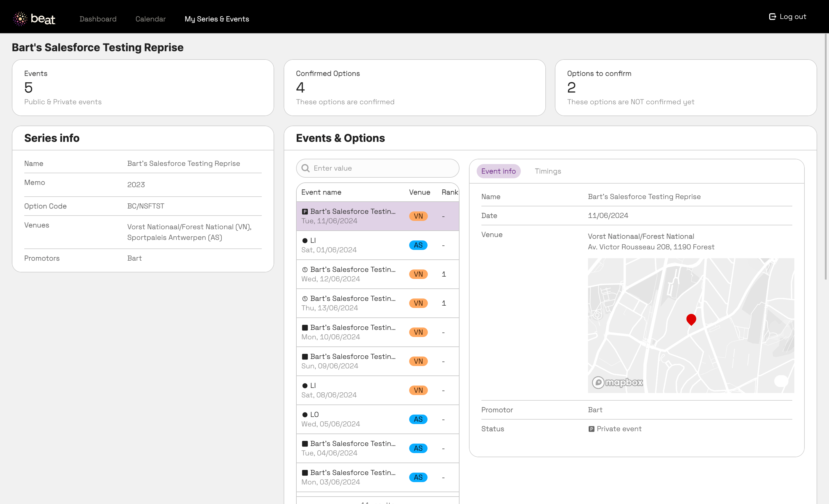Click Sportpaleis Antwerpen (AS) venue text
This screenshot has width=829, height=504.
[175, 237]
